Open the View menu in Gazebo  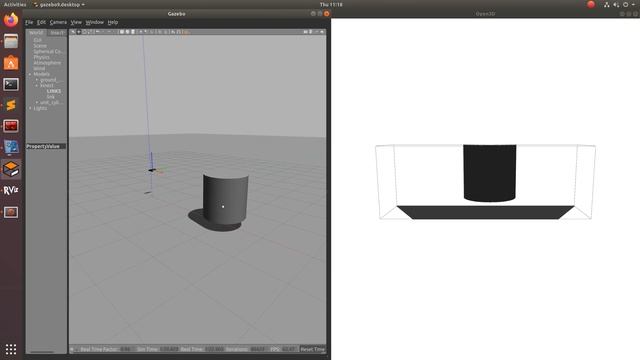coord(76,22)
